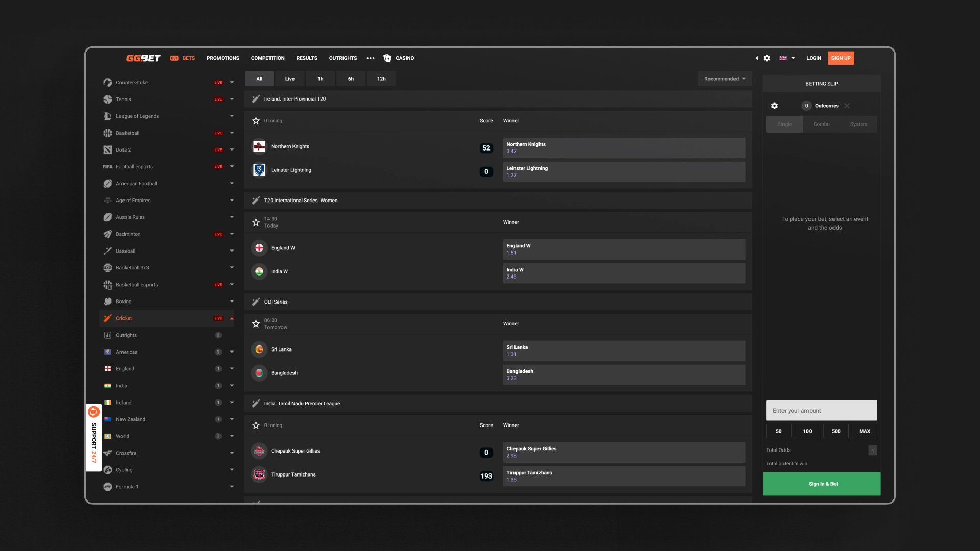Expand the Counter-Strike category
980x551 pixels.
[232, 82]
